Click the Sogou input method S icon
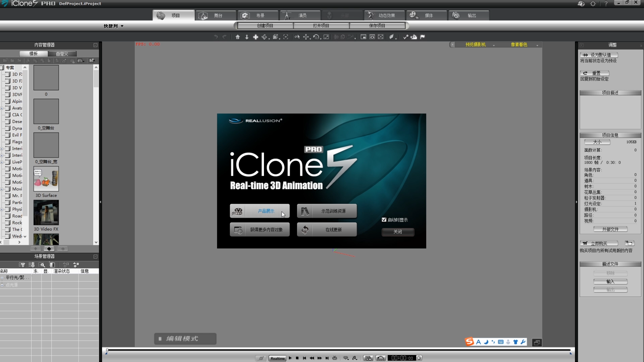Image resolution: width=644 pixels, height=362 pixels. click(470, 342)
